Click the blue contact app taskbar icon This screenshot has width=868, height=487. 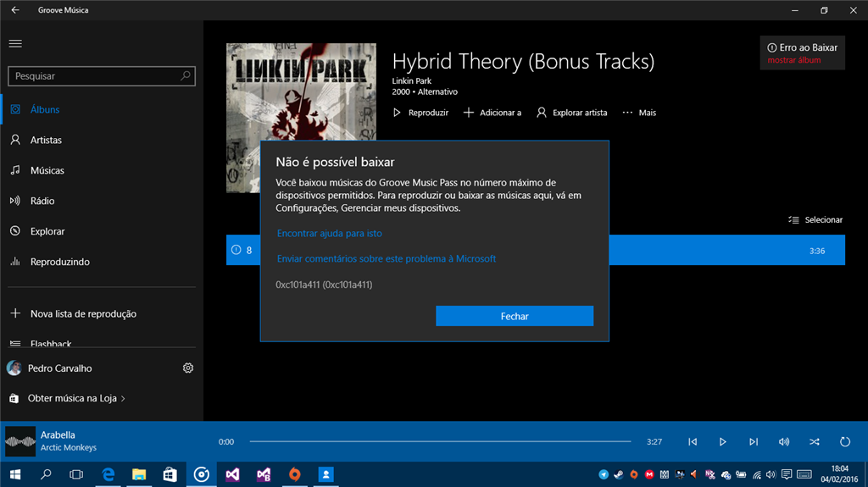[326, 474]
